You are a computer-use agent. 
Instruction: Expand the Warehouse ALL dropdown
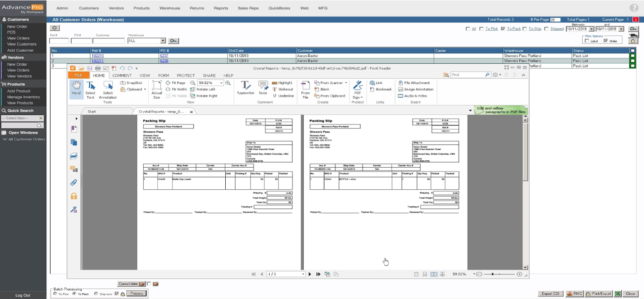click(163, 41)
